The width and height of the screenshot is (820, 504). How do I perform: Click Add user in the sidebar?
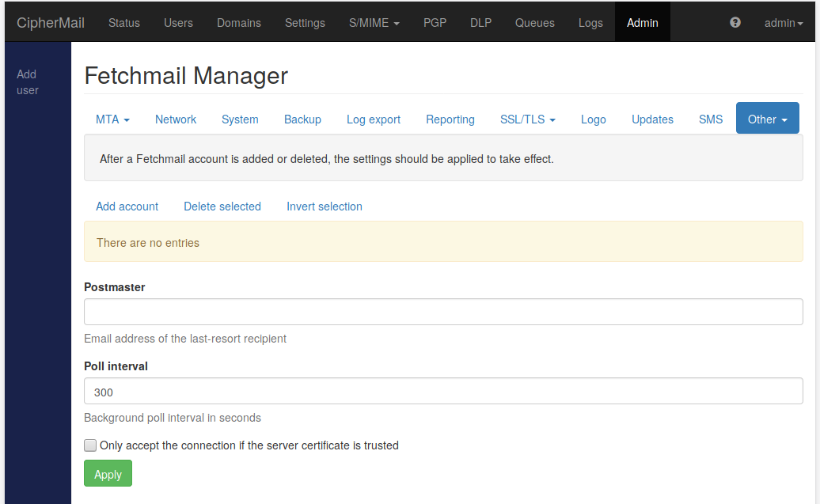[27, 82]
